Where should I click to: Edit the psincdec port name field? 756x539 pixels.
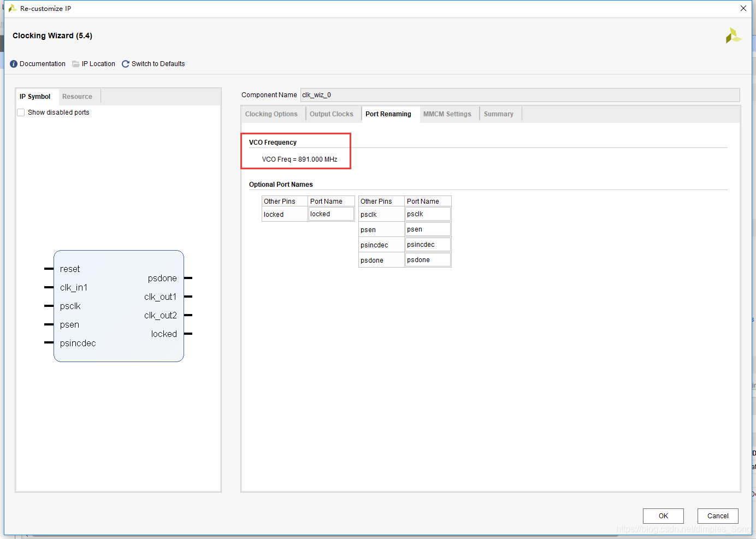coord(428,245)
